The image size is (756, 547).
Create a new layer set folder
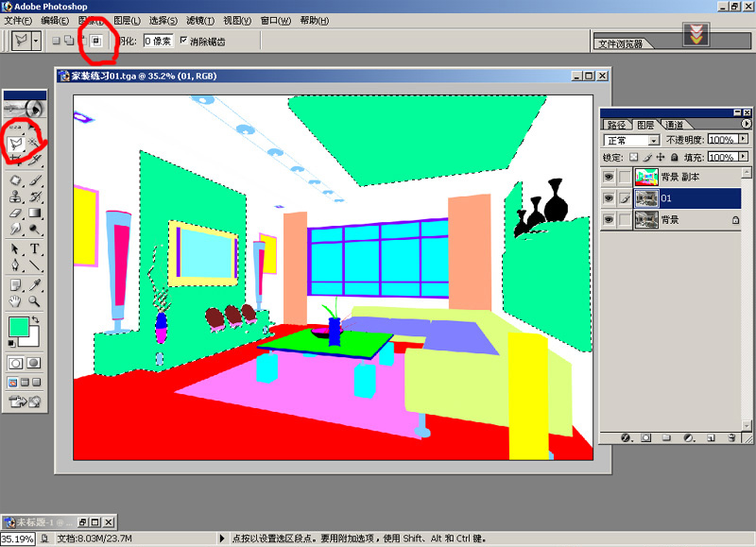coord(667,437)
